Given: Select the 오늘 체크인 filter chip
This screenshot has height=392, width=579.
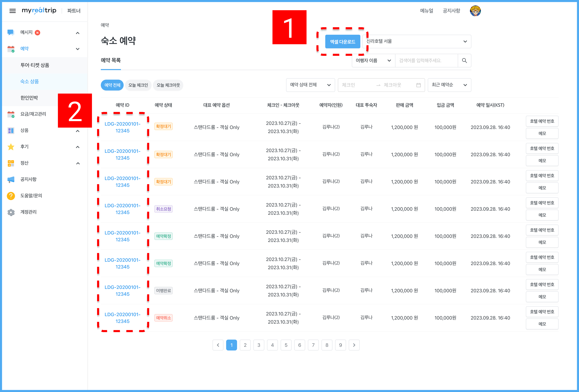Looking at the screenshot, I should [x=138, y=85].
